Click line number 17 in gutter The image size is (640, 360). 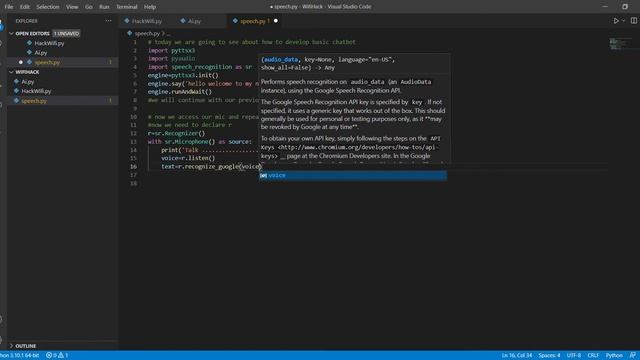tap(133, 175)
